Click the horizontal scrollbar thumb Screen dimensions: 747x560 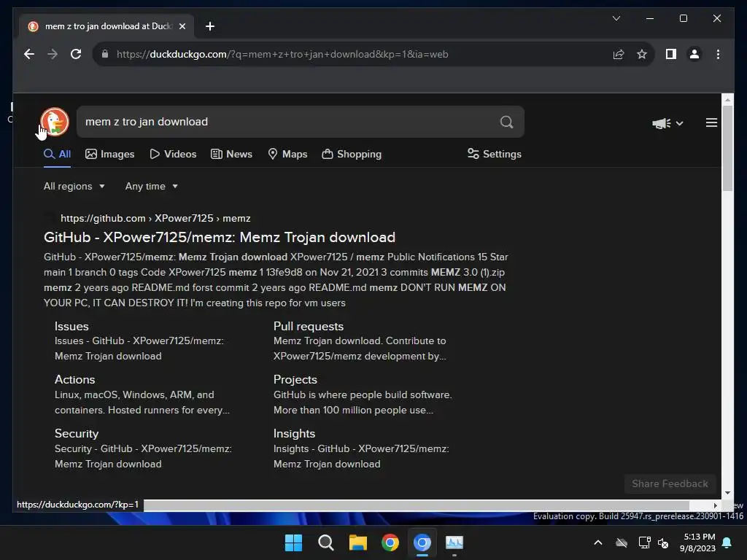[417, 505]
